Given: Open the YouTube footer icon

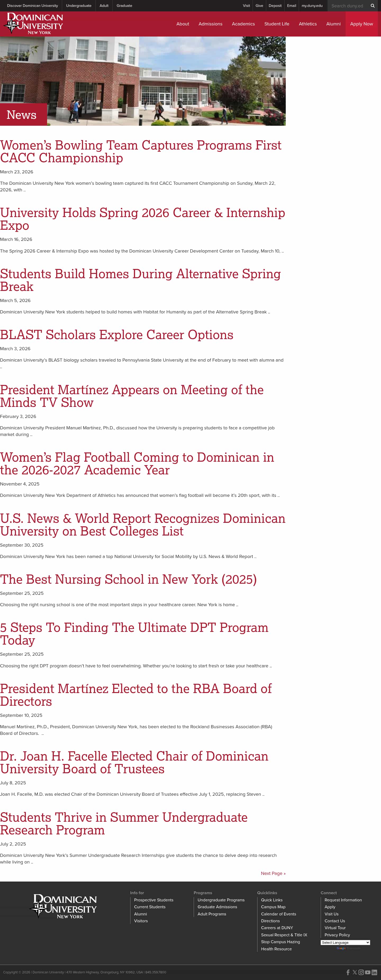Looking at the screenshot, I should click(x=368, y=972).
